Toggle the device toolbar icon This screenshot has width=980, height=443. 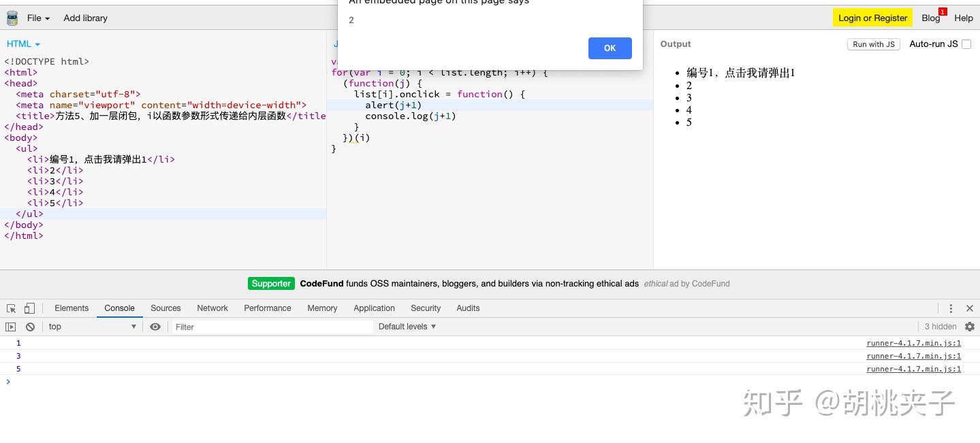[x=29, y=308]
